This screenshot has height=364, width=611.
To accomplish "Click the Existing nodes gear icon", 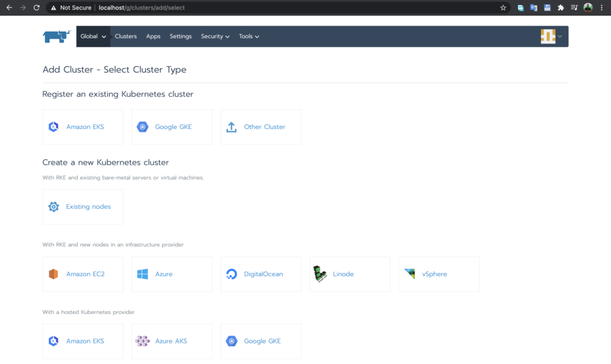I will 53,206.
